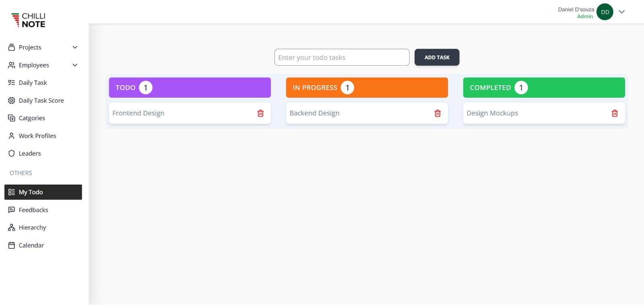Open the user profile dropdown arrow

point(621,12)
